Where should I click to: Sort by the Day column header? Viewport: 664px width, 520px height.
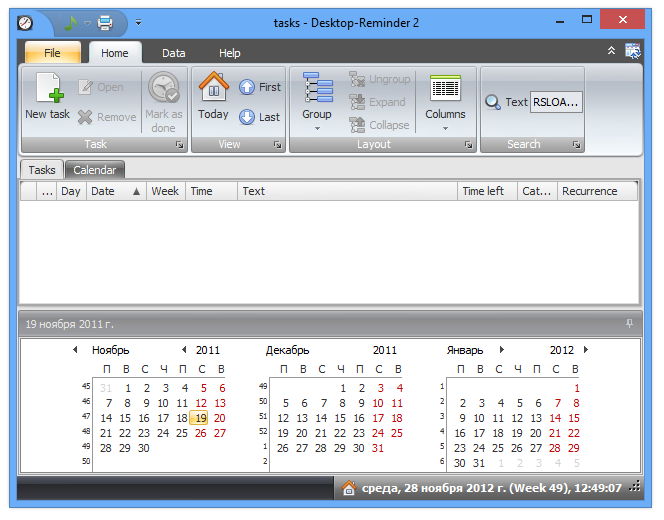pos(71,191)
